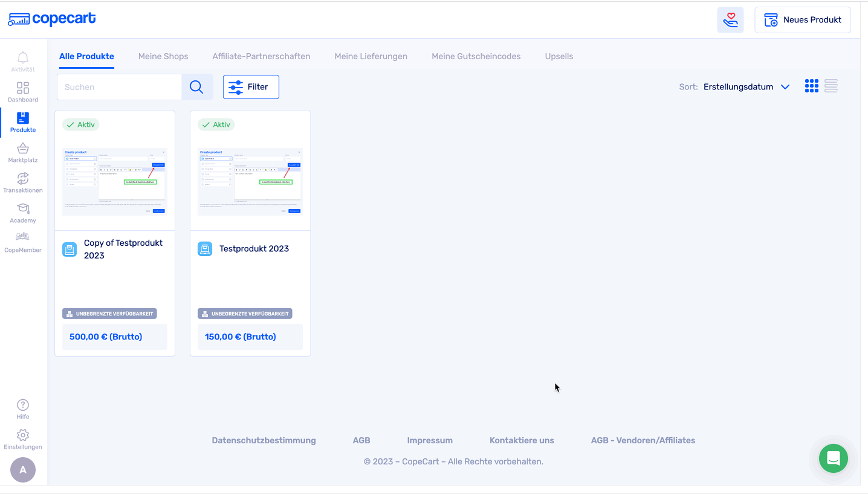
Task: Open the Filter options
Action: point(251,87)
